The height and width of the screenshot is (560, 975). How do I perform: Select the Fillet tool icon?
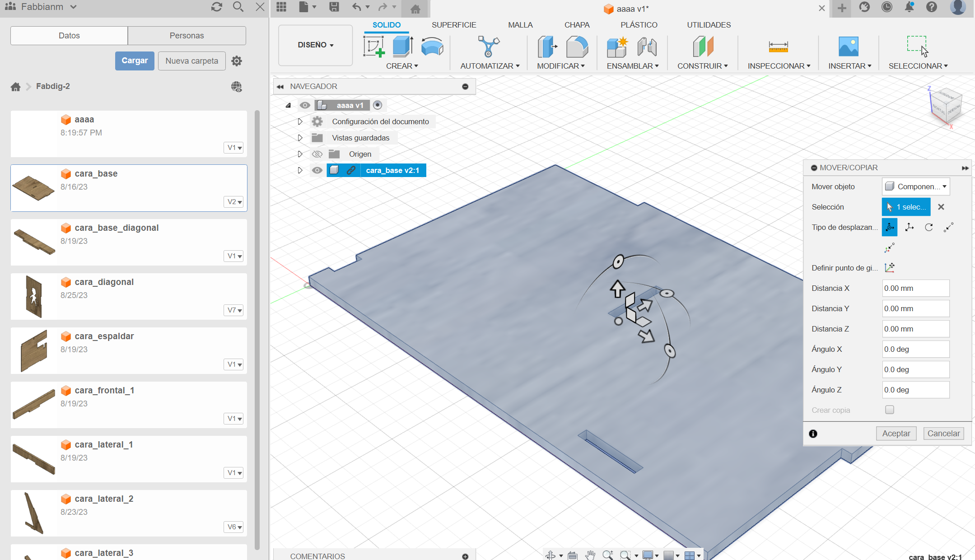pos(577,47)
